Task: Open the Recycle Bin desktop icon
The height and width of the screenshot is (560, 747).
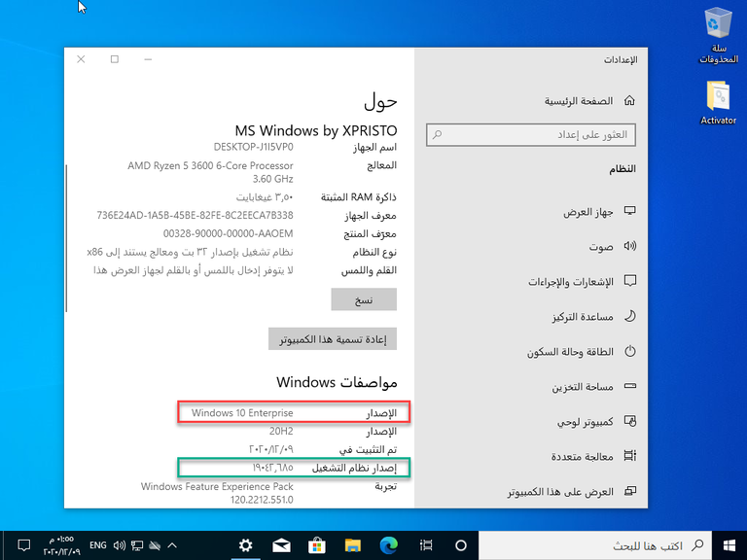Action: [x=718, y=35]
